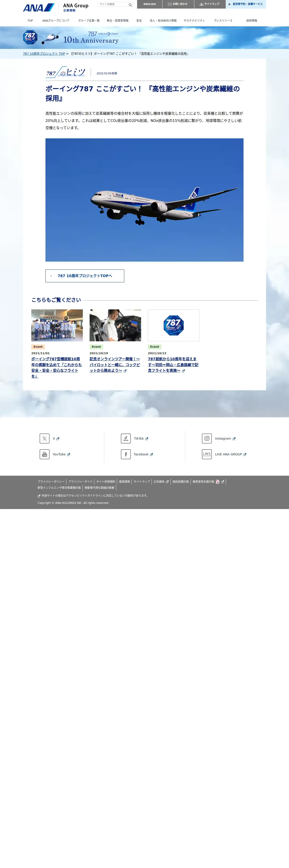Screen dimensions: 289x868
Task: Click the large Boeing 787 photo
Action: point(144,200)
